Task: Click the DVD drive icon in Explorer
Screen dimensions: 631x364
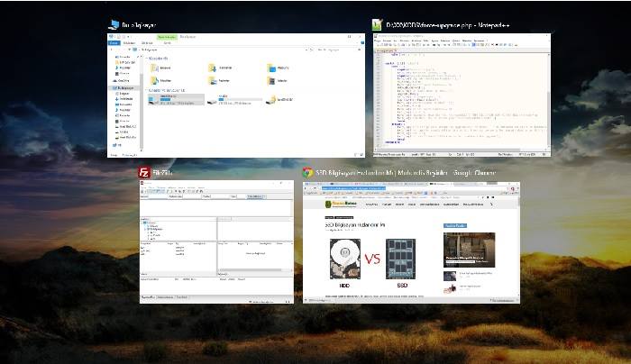Action: coord(271,100)
